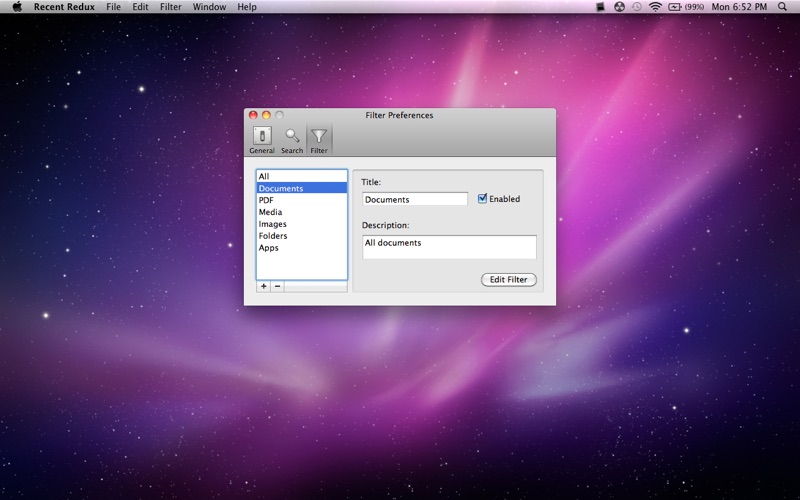
Task: Open the General preferences pane
Action: tap(262, 140)
